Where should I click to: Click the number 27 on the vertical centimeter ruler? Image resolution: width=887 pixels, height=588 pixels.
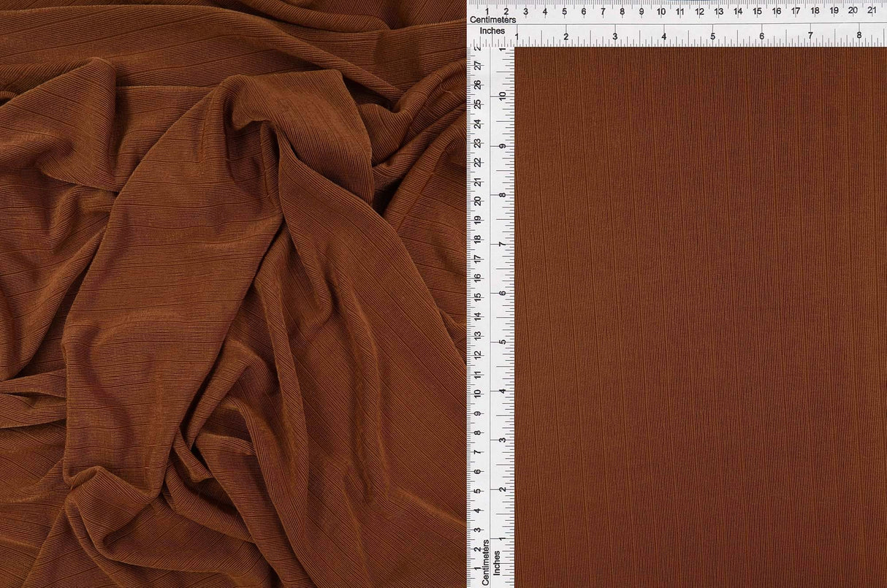click(x=478, y=64)
